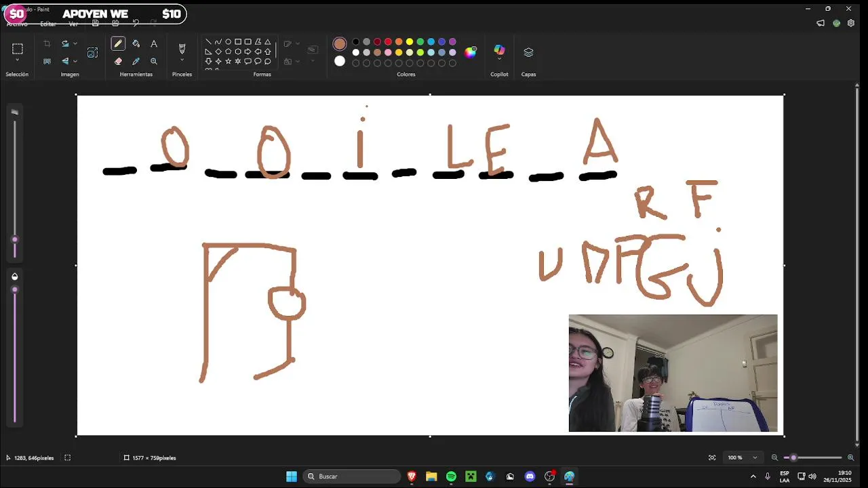Expand the shape outline dropdown
The width and height of the screenshot is (868, 488).
pos(297,44)
